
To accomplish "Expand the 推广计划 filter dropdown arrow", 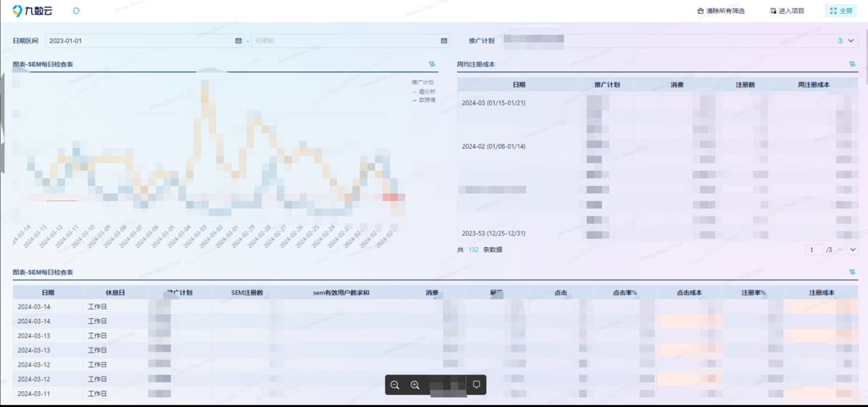I will click(851, 40).
